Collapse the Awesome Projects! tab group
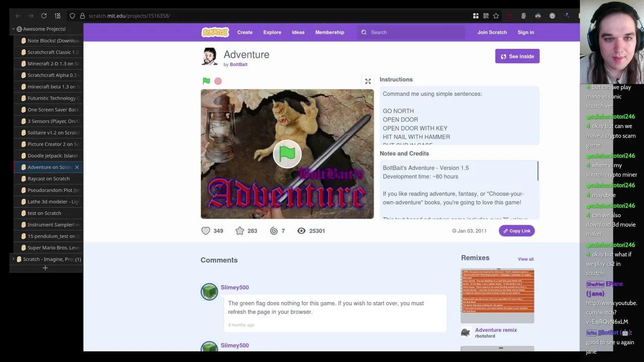 14,29
